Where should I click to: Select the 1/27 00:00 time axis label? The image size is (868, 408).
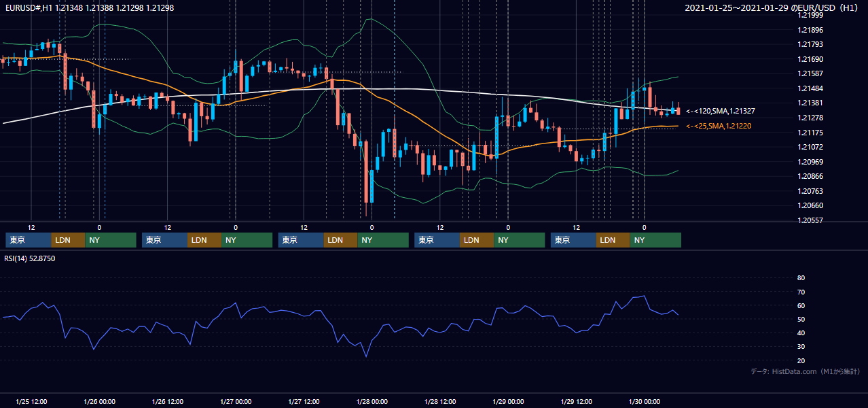[236, 401]
